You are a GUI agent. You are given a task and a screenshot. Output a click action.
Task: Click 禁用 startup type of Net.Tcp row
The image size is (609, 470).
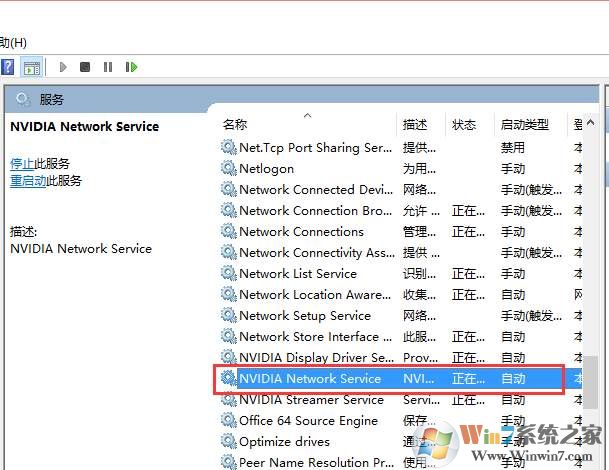513,148
